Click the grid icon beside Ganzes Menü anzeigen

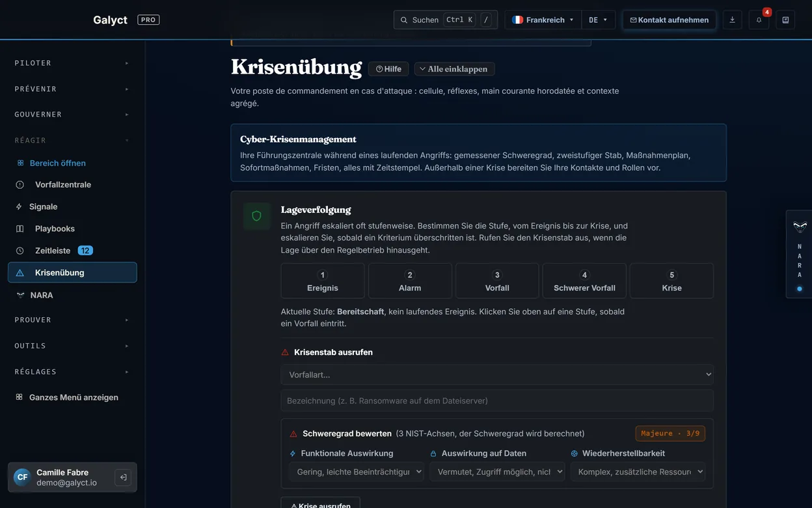click(x=19, y=397)
